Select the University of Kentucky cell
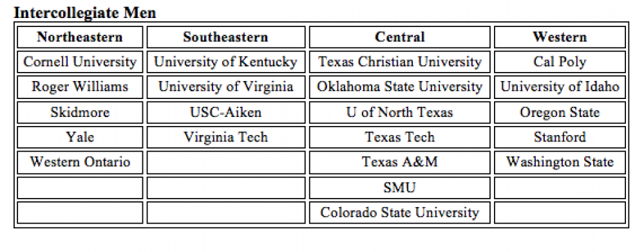This screenshot has height=252, width=644. (x=226, y=62)
